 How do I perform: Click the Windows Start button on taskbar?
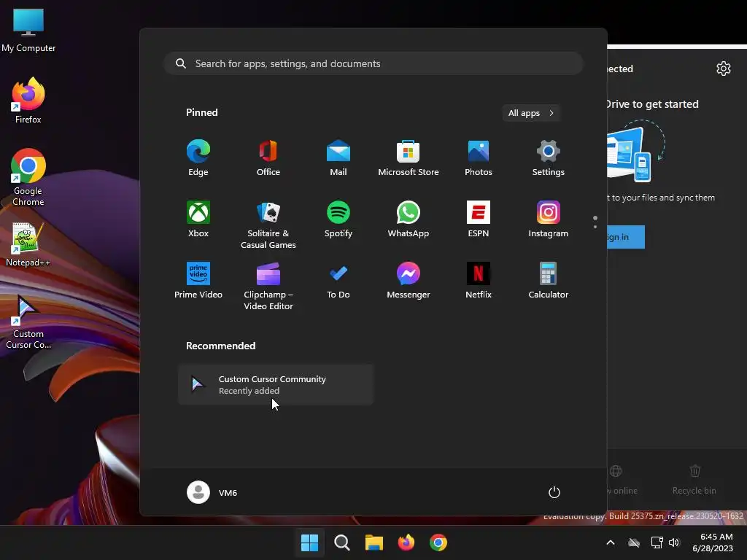tap(309, 542)
